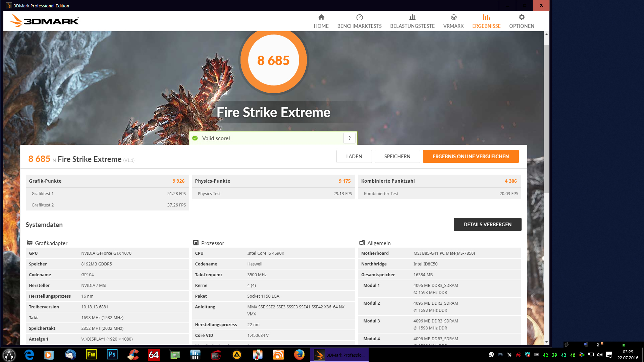
Task: Open the VRMark section icon
Action: 453,17
